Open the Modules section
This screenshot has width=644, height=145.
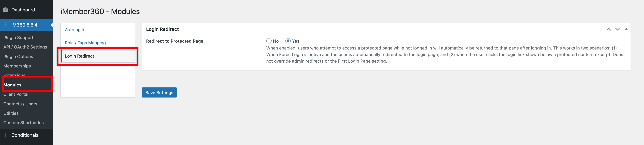pyautogui.click(x=12, y=85)
